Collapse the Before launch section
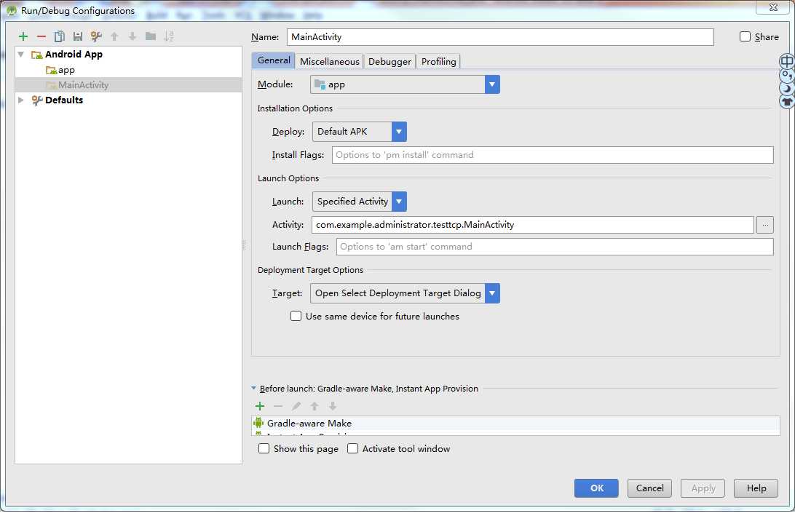795x532 pixels. [253, 388]
